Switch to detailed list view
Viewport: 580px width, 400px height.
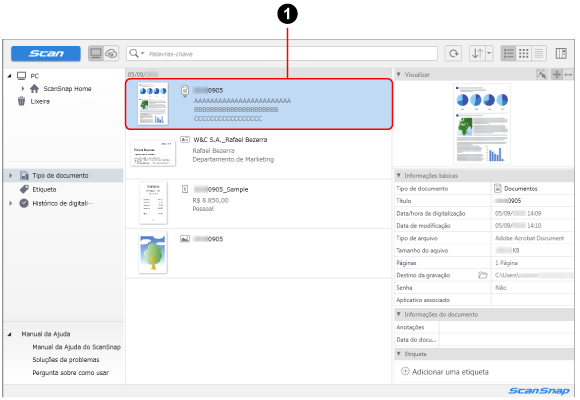(x=509, y=54)
